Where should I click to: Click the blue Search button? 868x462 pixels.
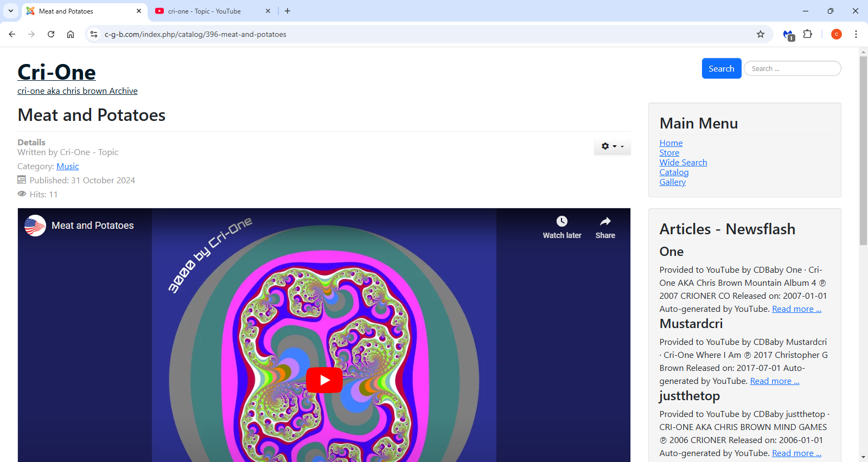click(722, 68)
